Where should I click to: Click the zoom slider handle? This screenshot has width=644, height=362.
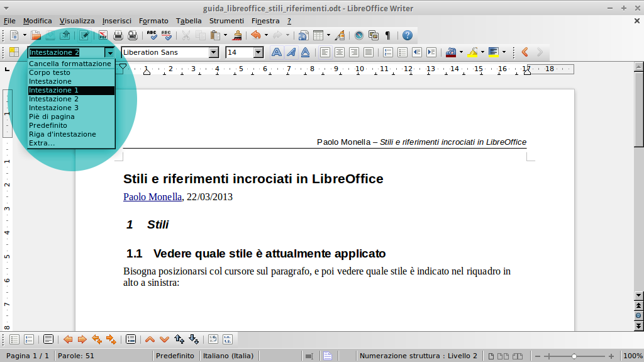pos(574,356)
